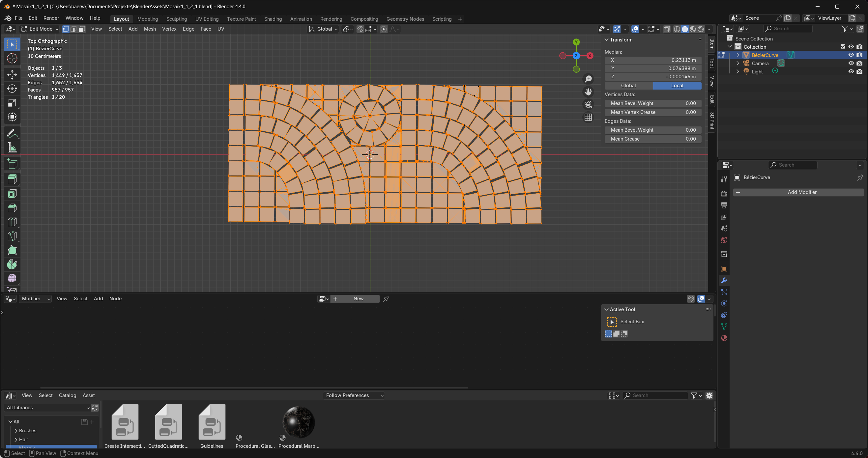Viewport: 868px width, 458px height.
Task: Open the Mesh menu
Action: tap(150, 29)
